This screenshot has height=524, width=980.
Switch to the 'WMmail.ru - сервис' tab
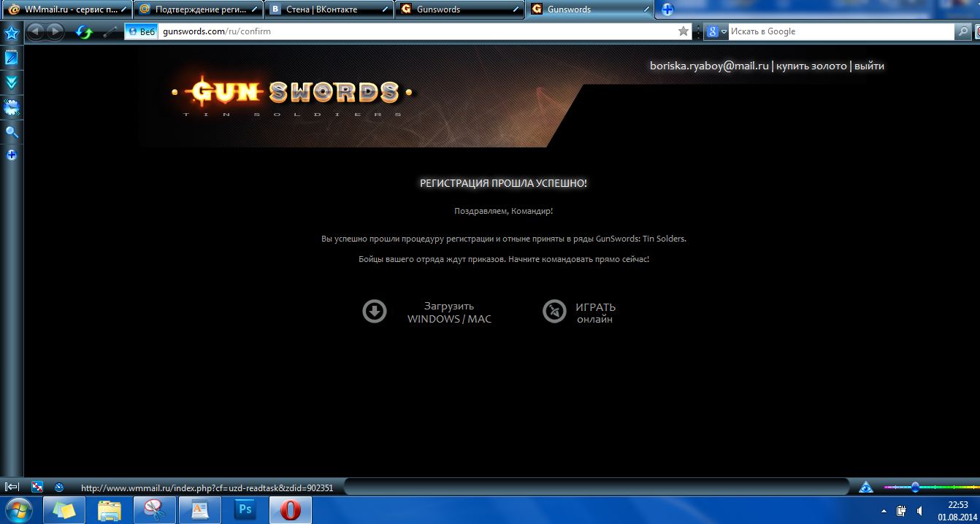pos(68,9)
